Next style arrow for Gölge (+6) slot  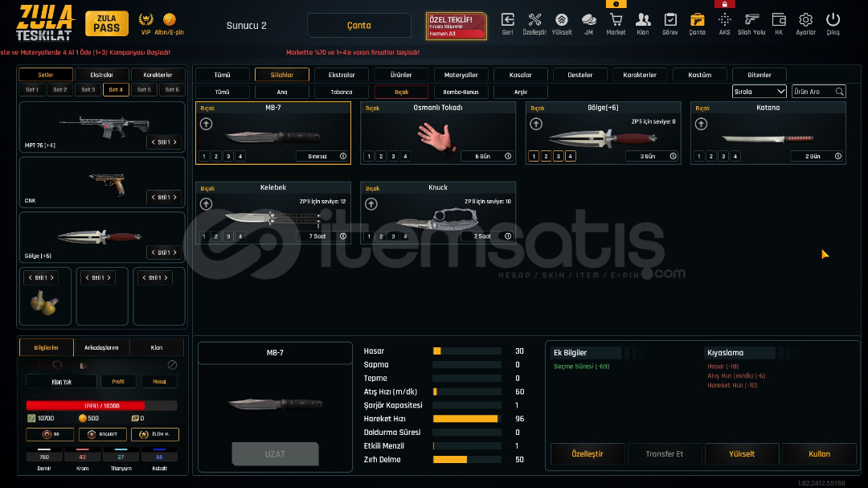pos(175,252)
